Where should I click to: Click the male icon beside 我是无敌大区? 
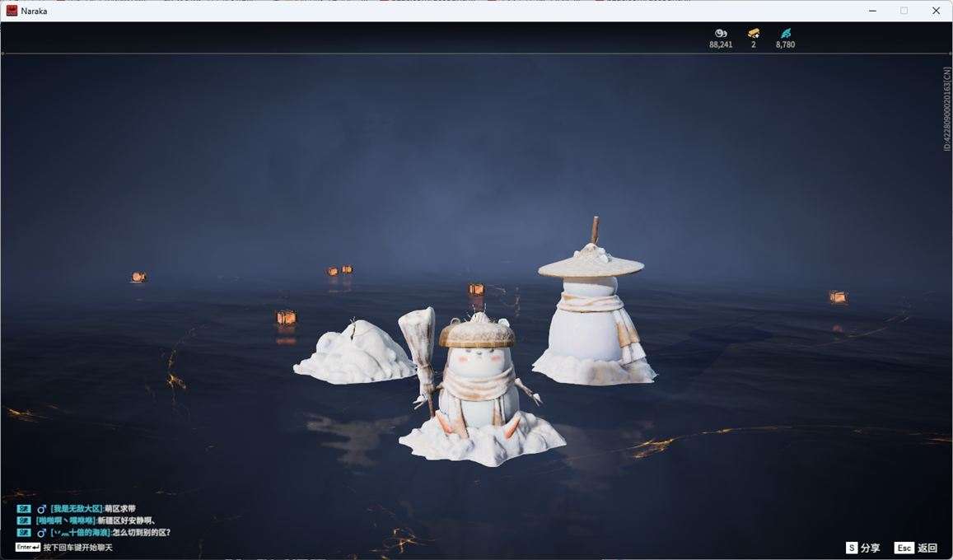(x=41, y=509)
